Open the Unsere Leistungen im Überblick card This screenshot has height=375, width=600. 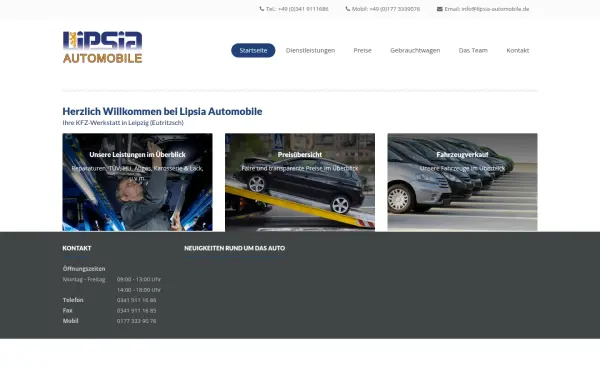tap(137, 182)
